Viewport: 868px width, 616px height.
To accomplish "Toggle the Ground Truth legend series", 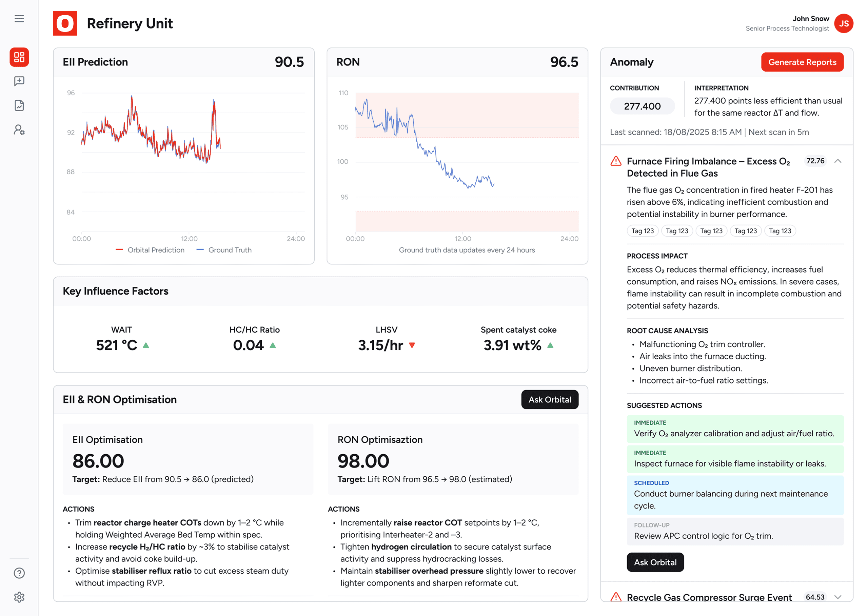I will (x=224, y=250).
